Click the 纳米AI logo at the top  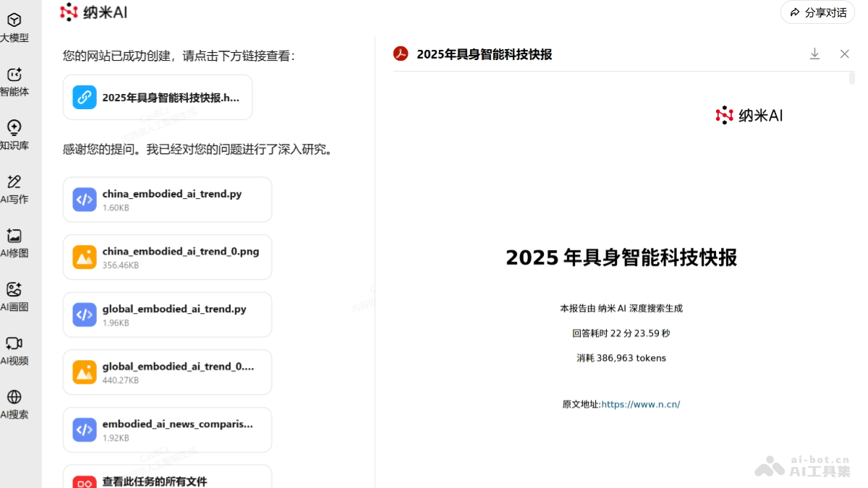(93, 12)
